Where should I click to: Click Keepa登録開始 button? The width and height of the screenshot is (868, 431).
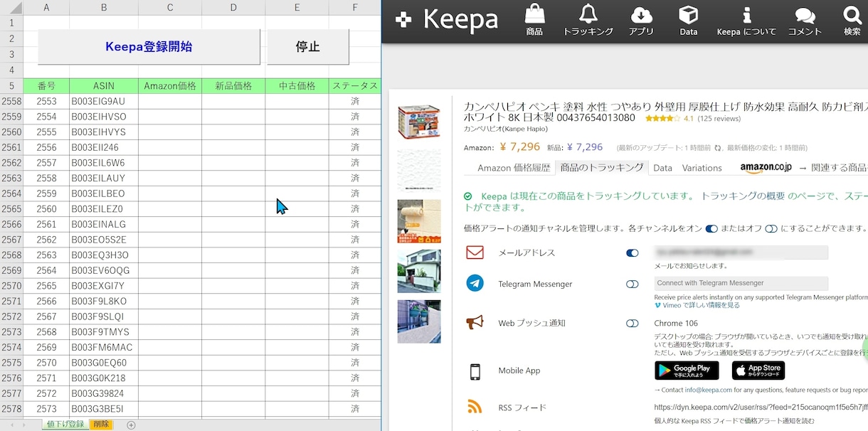149,47
